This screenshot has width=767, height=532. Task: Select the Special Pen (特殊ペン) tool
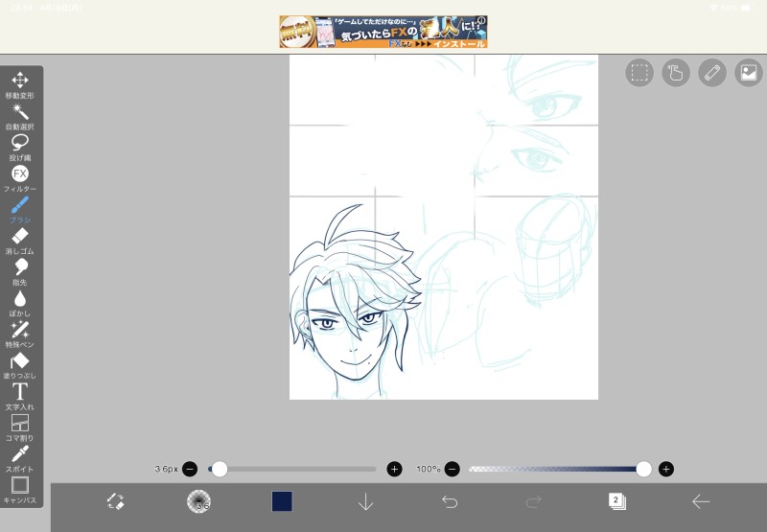point(20,335)
